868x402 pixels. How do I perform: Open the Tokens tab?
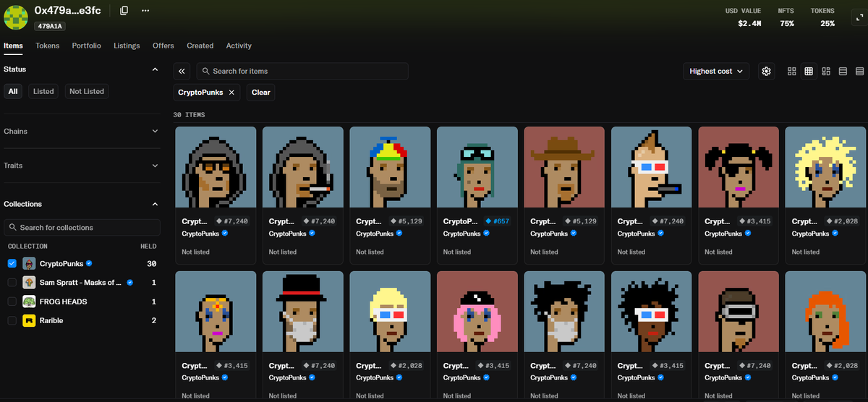tap(48, 46)
